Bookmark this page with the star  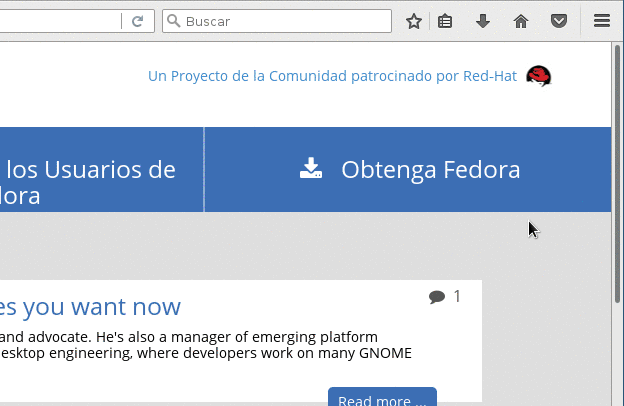click(413, 21)
